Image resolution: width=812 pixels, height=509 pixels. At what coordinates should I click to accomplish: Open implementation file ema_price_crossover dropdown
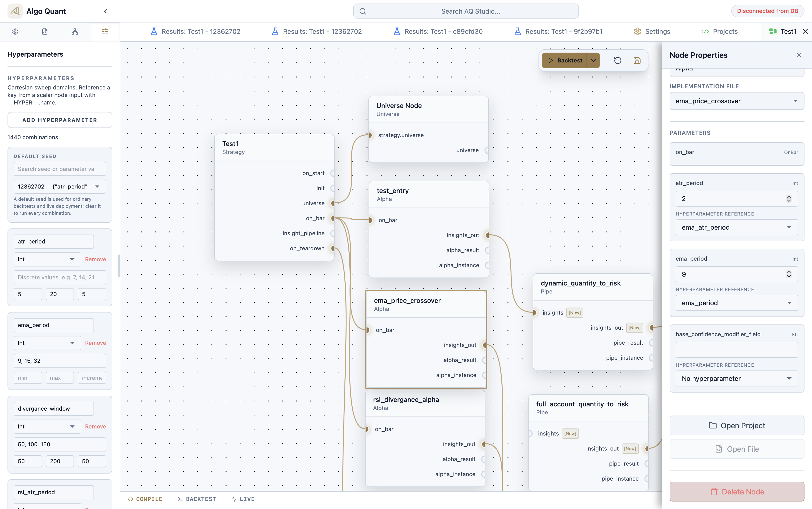(737, 101)
